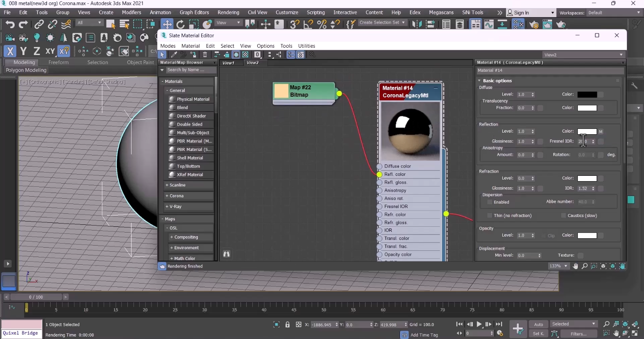
Task: Click map slot beside Reflection Color marked M
Action: pos(601,132)
